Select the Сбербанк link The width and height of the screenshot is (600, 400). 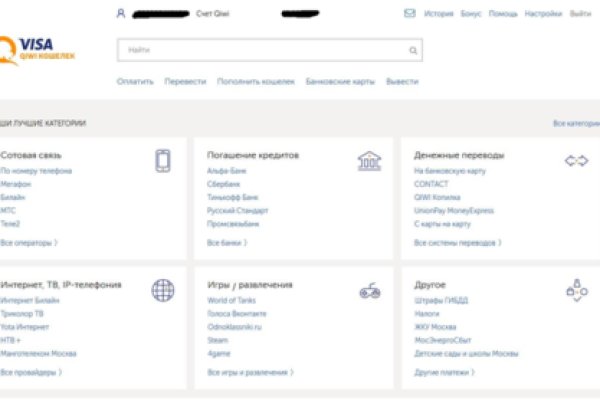coord(223,185)
